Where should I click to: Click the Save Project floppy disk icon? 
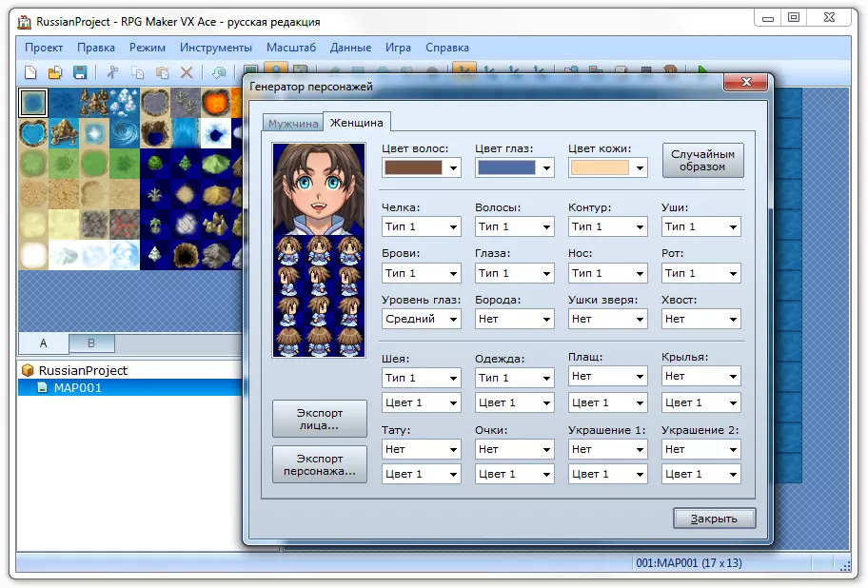tap(80, 72)
